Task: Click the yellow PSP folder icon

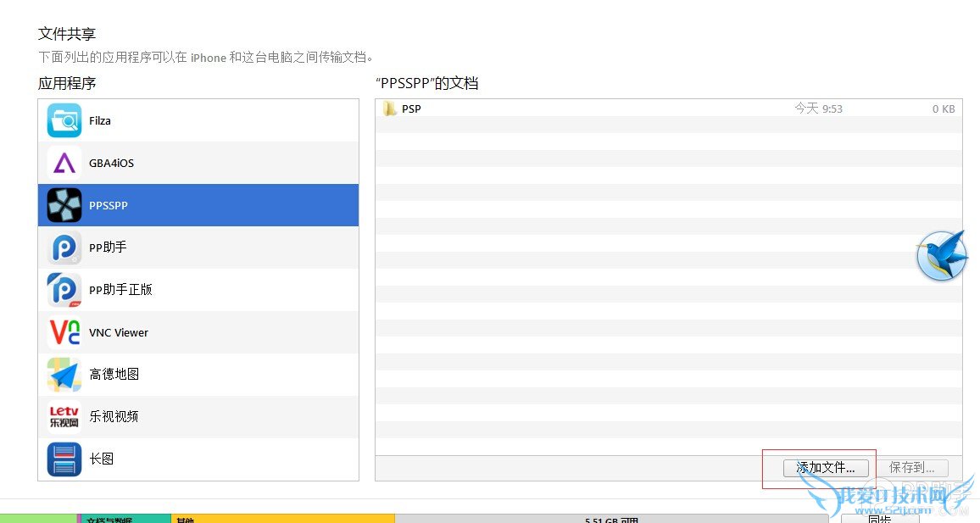Action: click(391, 108)
